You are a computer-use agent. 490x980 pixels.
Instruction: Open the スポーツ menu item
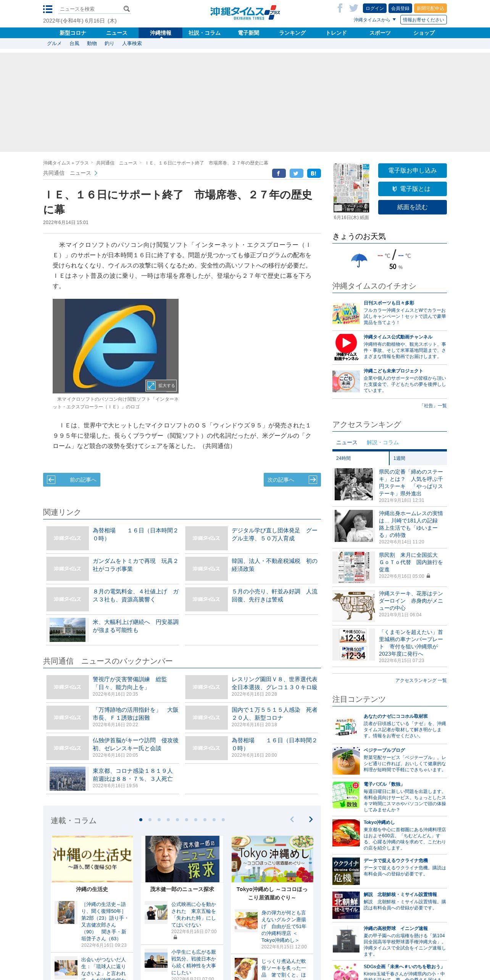click(x=380, y=33)
